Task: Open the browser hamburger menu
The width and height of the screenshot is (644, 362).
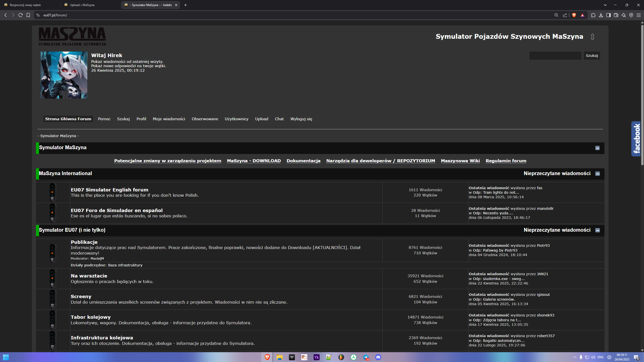Action: tap(638, 15)
